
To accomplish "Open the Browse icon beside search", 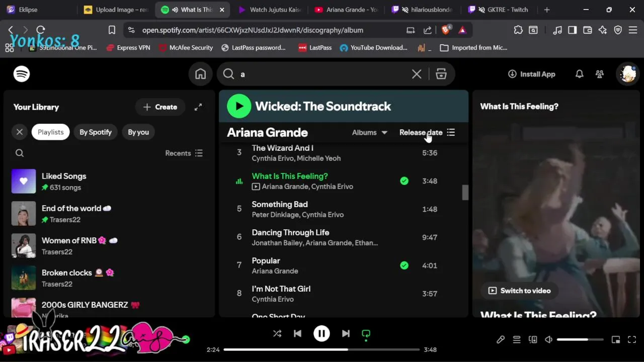I will pyautogui.click(x=441, y=74).
